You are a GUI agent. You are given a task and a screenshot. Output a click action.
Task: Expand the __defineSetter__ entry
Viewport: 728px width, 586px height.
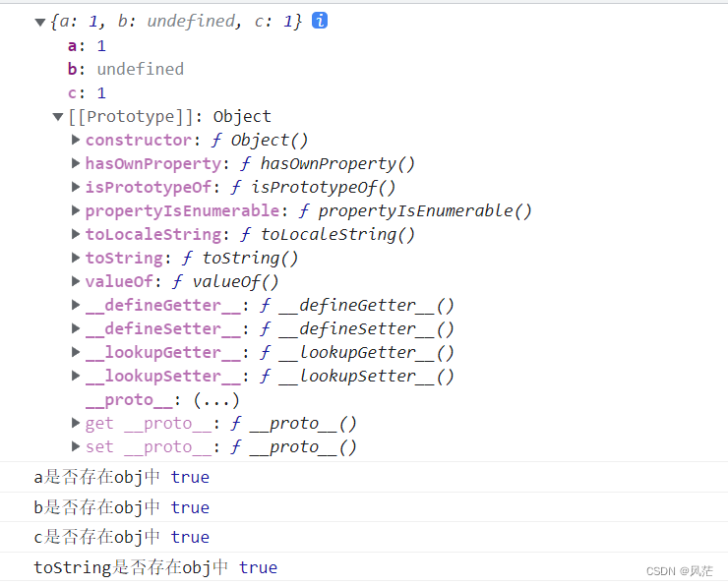76,328
